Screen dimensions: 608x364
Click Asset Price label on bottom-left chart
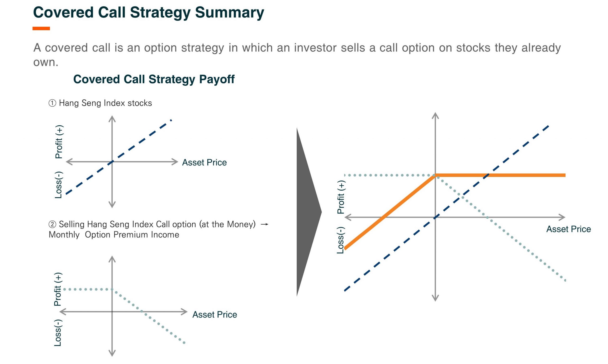[x=215, y=314]
